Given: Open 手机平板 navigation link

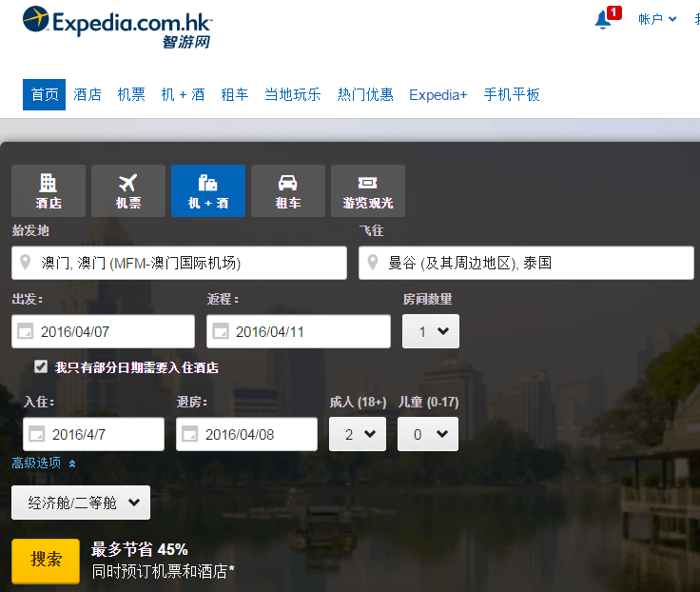Looking at the screenshot, I should (512, 95).
